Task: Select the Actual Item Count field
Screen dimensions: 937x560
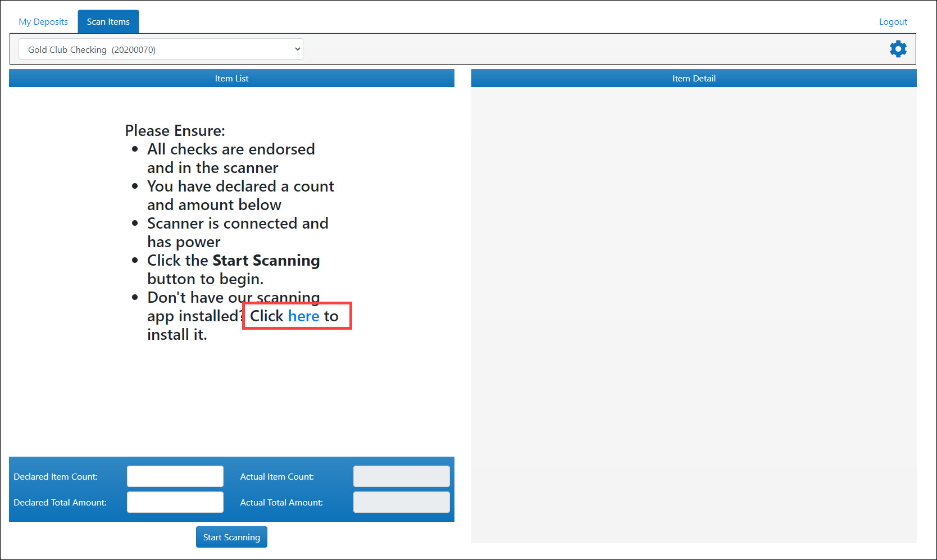Action: 401,476
